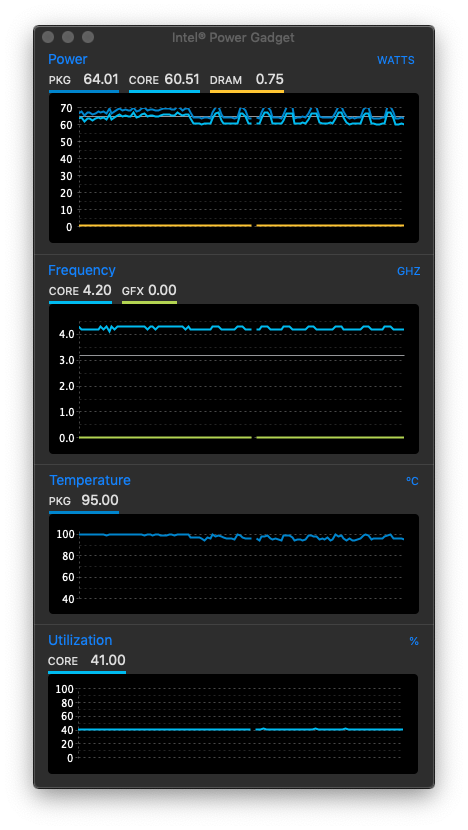Select the CORE 4.20 frequency reading
Viewport: 468px width, 830px height.
(80, 291)
